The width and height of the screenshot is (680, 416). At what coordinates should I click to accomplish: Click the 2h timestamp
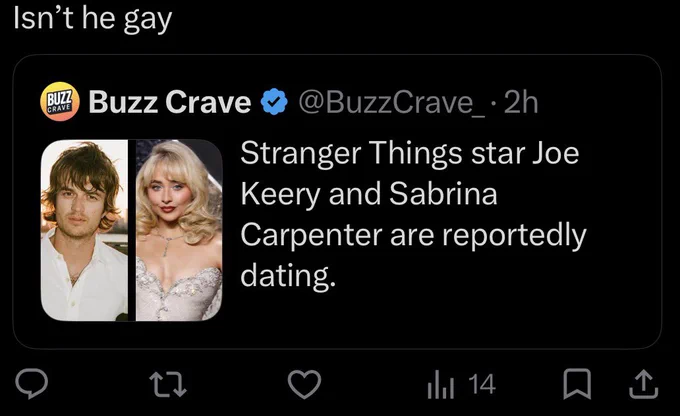click(x=521, y=103)
